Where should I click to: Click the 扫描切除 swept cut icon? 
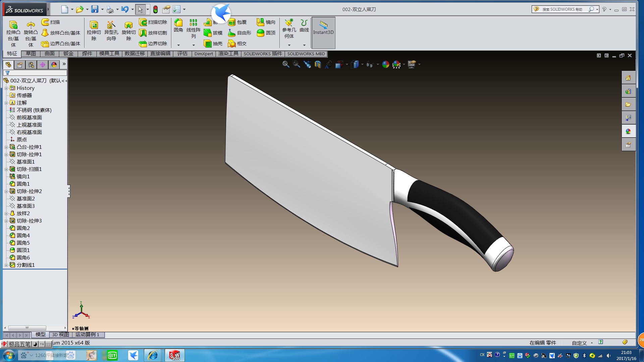coord(143,22)
